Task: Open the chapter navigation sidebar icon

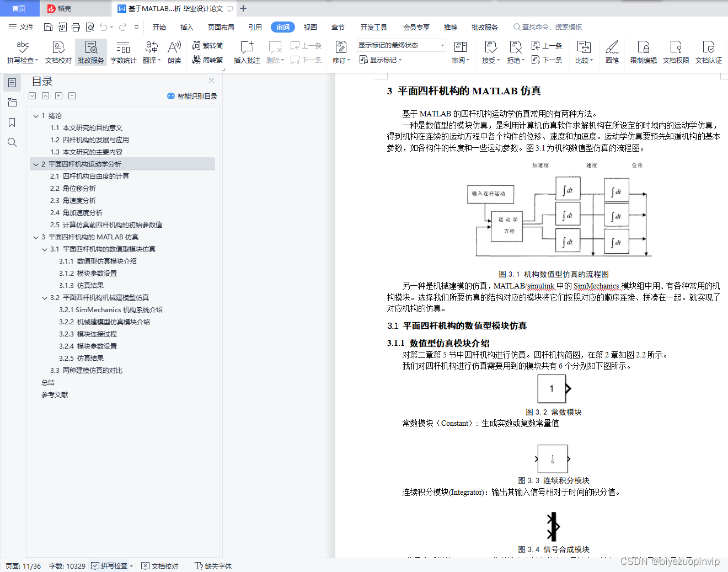Action: click(12, 103)
